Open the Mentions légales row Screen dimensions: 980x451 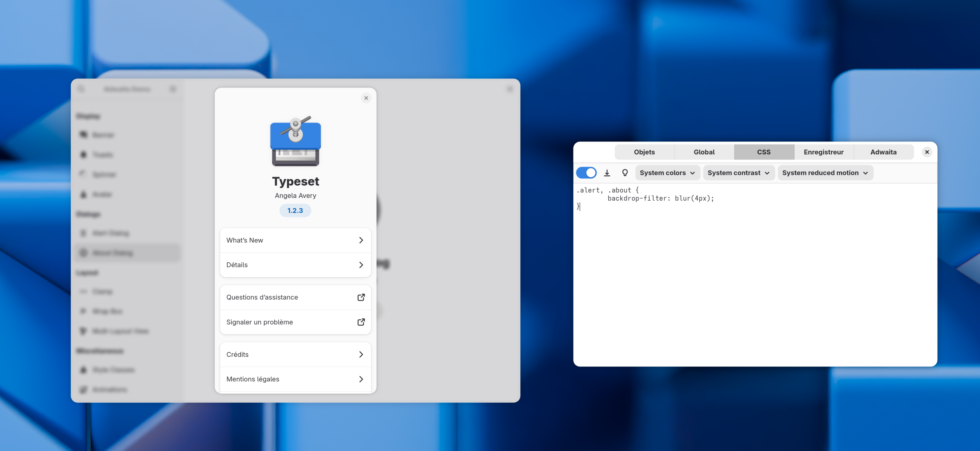tap(295, 379)
